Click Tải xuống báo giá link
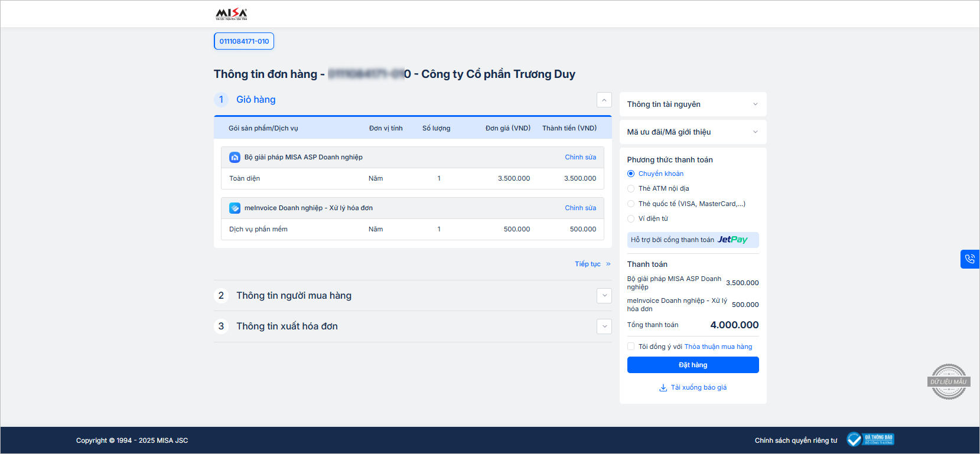The height and width of the screenshot is (454, 980). [699, 387]
